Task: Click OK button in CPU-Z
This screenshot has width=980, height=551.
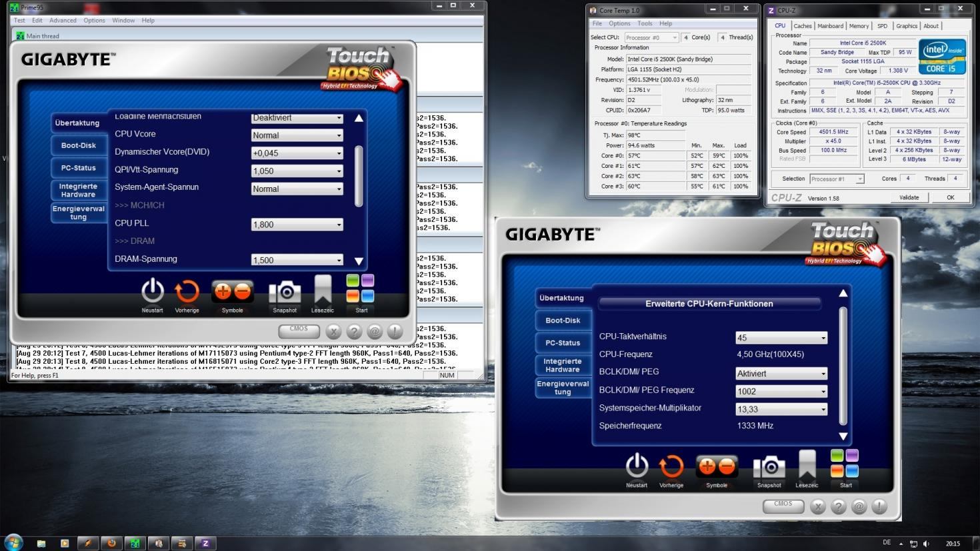Action: click(x=951, y=197)
